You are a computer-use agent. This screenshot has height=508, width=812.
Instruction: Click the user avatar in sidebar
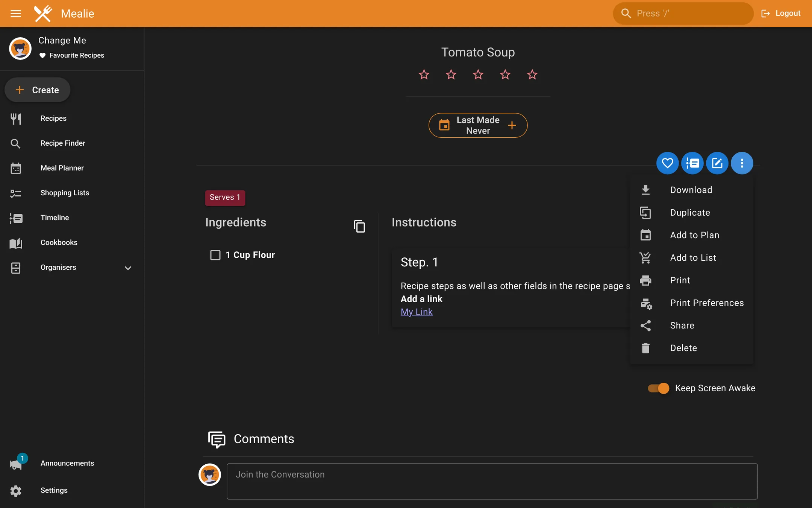coord(20,48)
